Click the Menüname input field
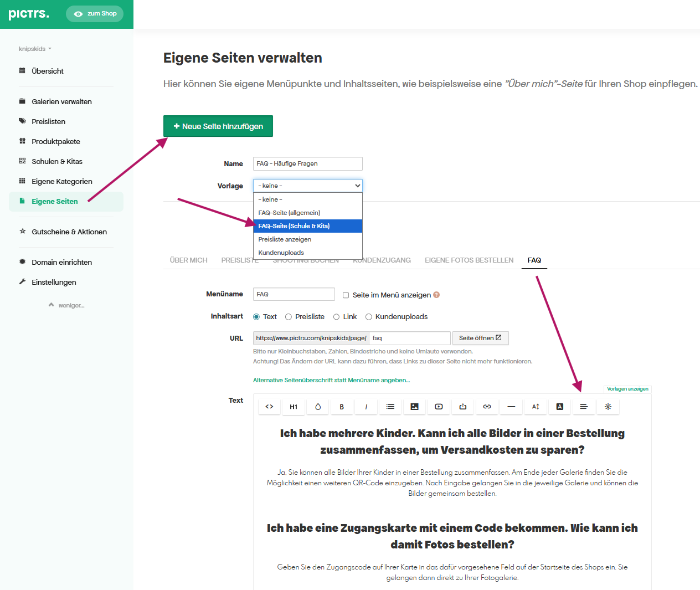 (x=294, y=294)
